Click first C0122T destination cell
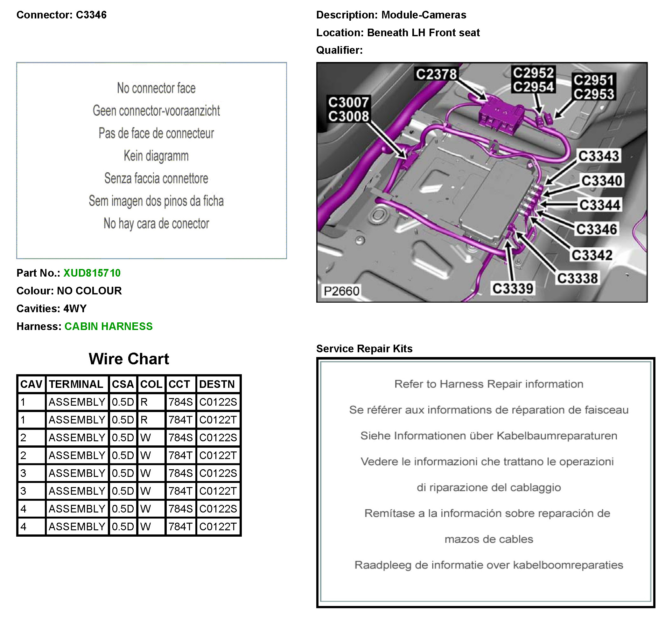Screen dimensions: 672x626 (x=218, y=420)
